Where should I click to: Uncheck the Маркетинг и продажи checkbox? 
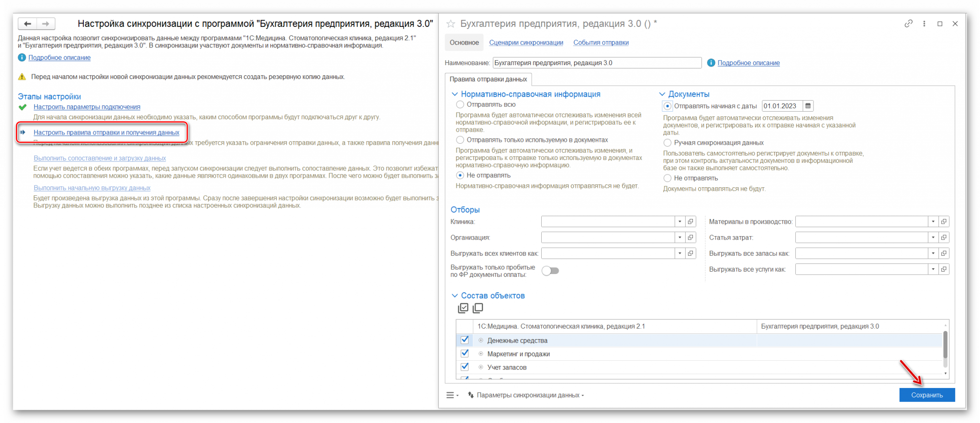pyautogui.click(x=464, y=353)
